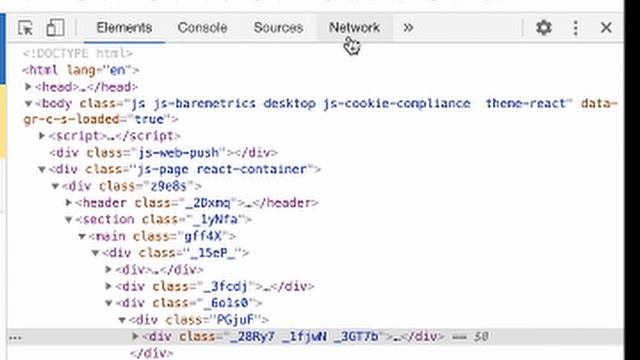Viewport: 640px width, 360px height.
Task: Expand the header _2Dxmq node
Action: [x=69, y=202]
